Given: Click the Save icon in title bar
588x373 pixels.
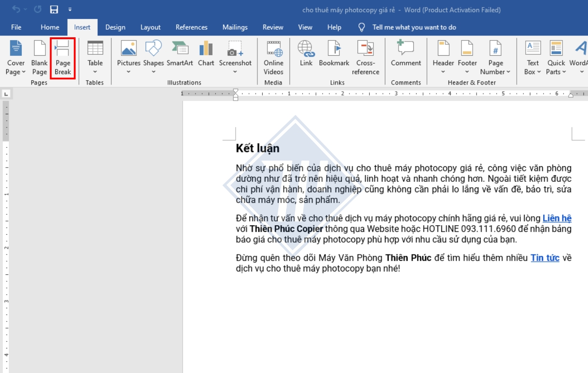Looking at the screenshot, I should click(54, 9).
